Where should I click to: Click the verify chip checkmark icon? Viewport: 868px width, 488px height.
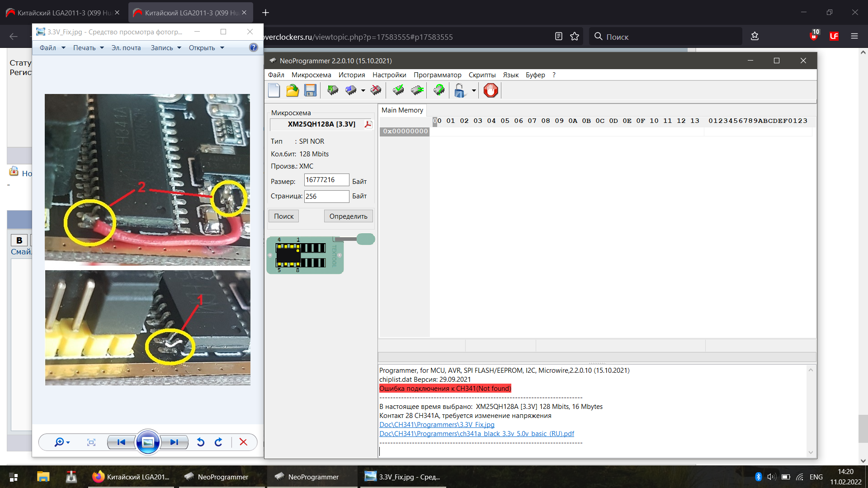pyautogui.click(x=398, y=90)
